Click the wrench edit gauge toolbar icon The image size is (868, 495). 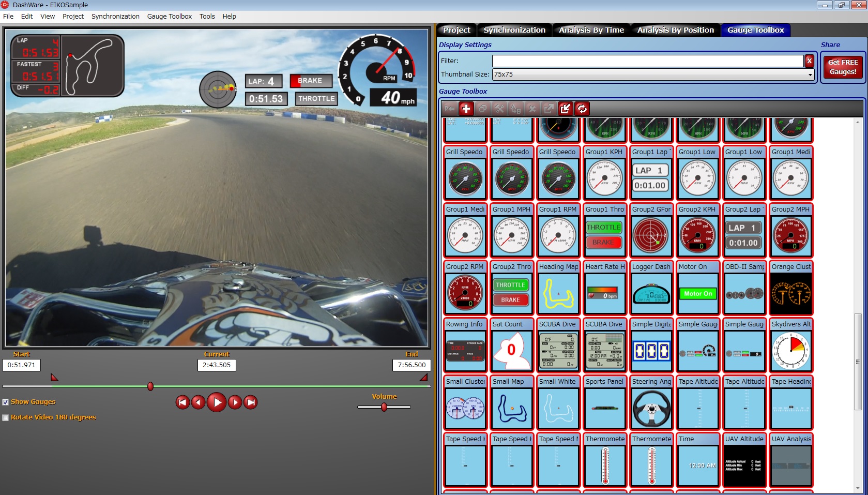[x=499, y=109]
